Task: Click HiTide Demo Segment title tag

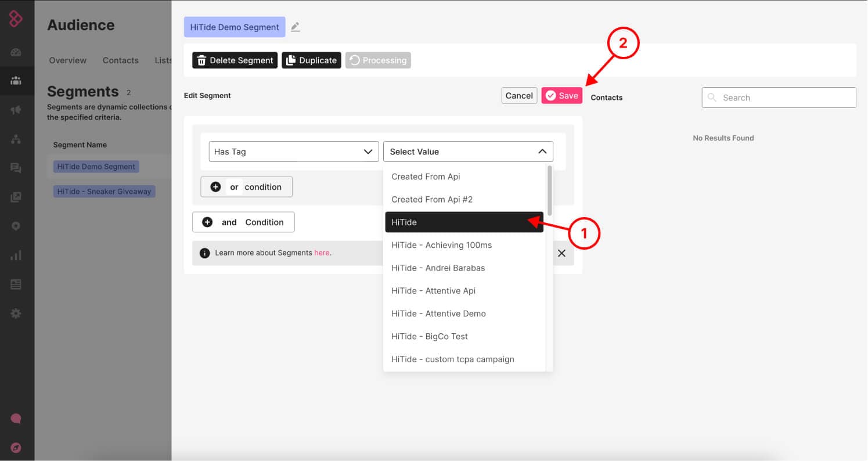Action: pyautogui.click(x=235, y=27)
